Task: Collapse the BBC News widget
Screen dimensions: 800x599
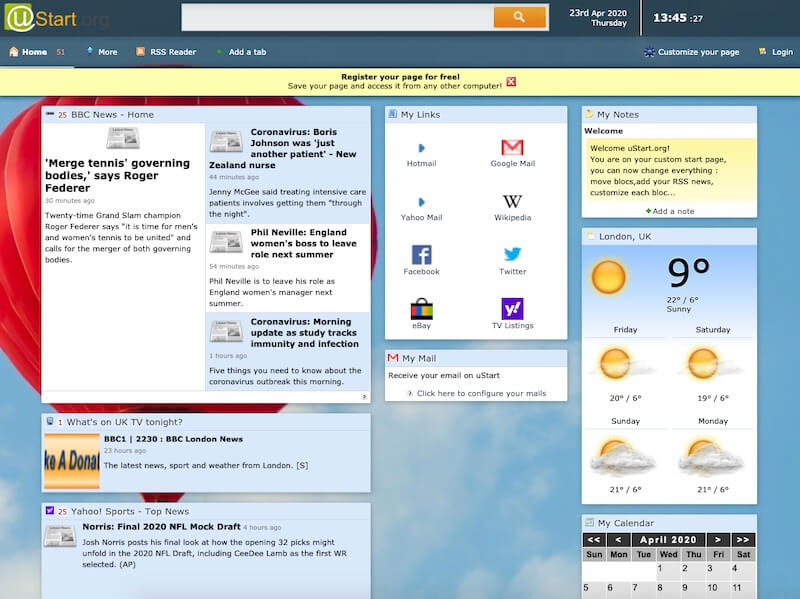Action: 49,114
